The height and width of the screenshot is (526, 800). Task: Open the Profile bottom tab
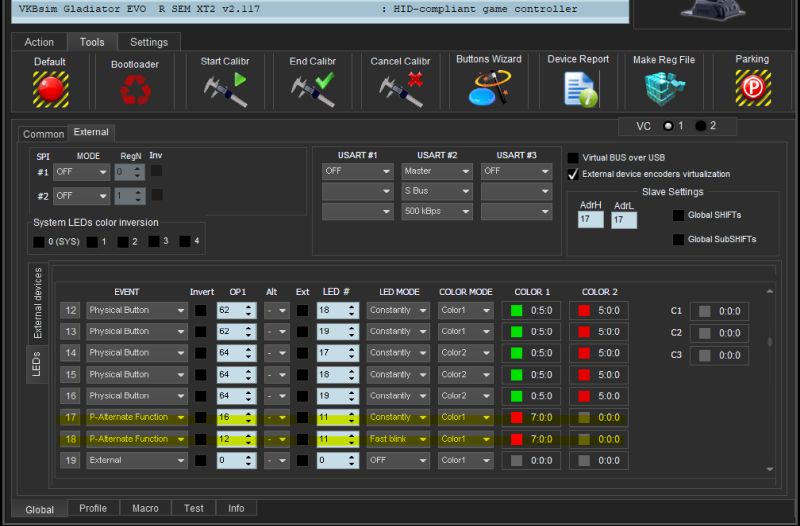pyautogui.click(x=93, y=508)
